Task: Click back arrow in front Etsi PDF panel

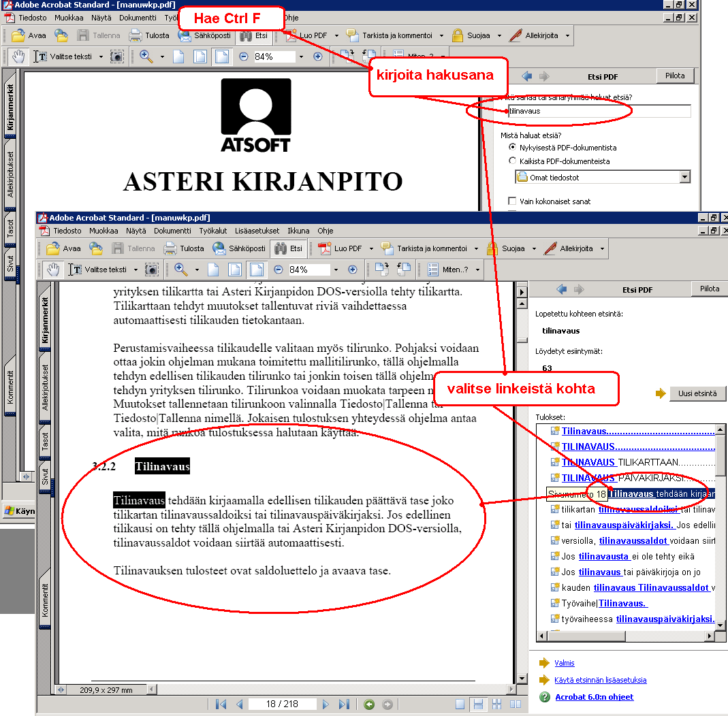Action: (561, 289)
